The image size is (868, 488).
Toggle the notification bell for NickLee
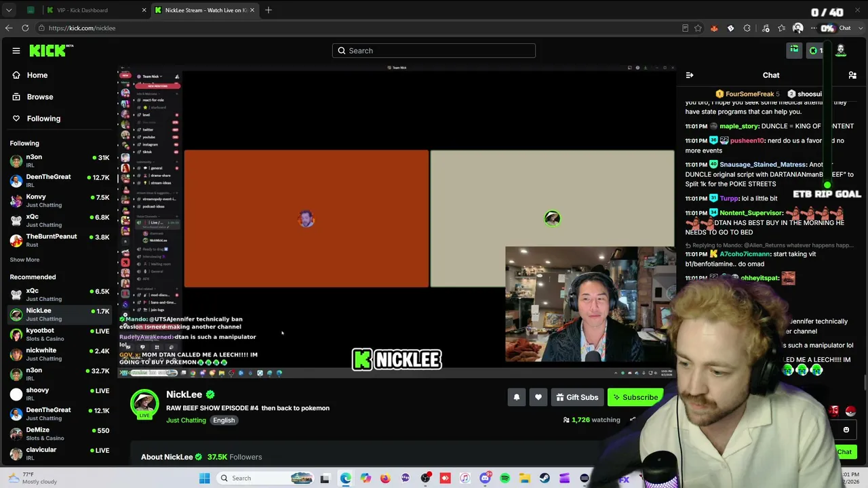(517, 397)
